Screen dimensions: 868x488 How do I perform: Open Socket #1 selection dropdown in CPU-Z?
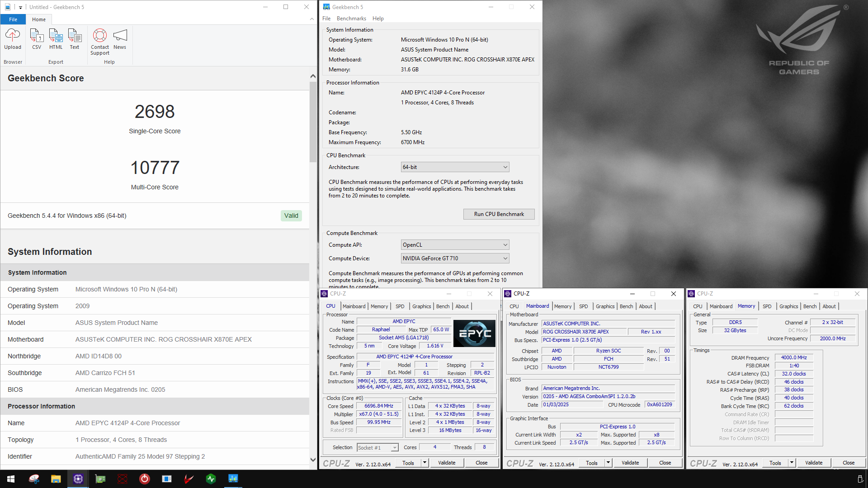(x=377, y=448)
